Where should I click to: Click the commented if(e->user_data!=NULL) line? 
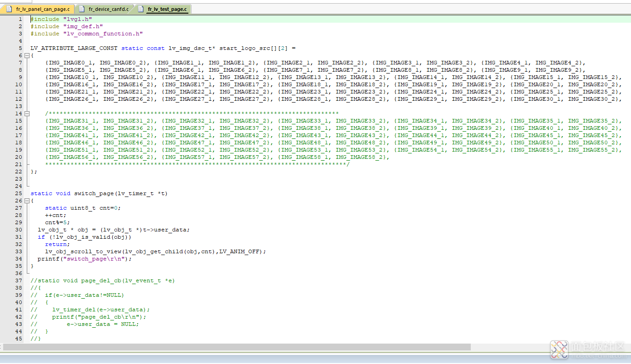(78, 295)
